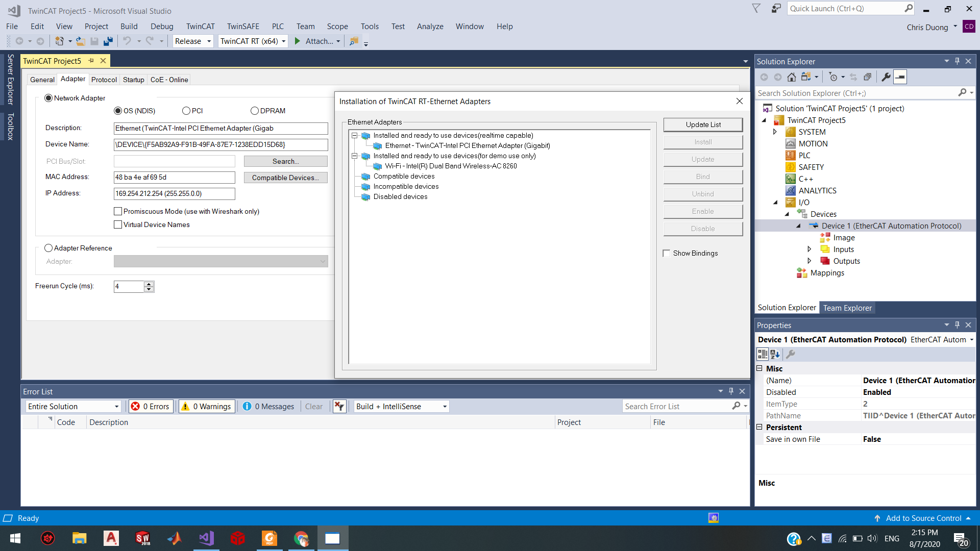Open the Visual Studio taskbar icon
Screen dimensions: 980x551
point(206,538)
